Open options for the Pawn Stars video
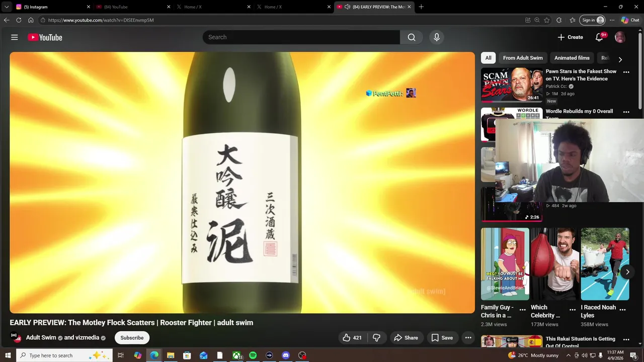Screen dimensions: 644x362 click(x=626, y=72)
